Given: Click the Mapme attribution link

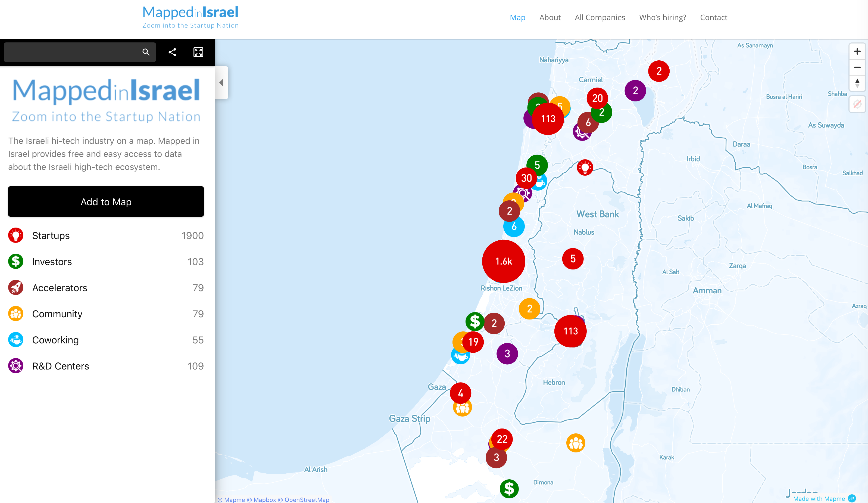Looking at the screenshot, I should click(231, 499).
